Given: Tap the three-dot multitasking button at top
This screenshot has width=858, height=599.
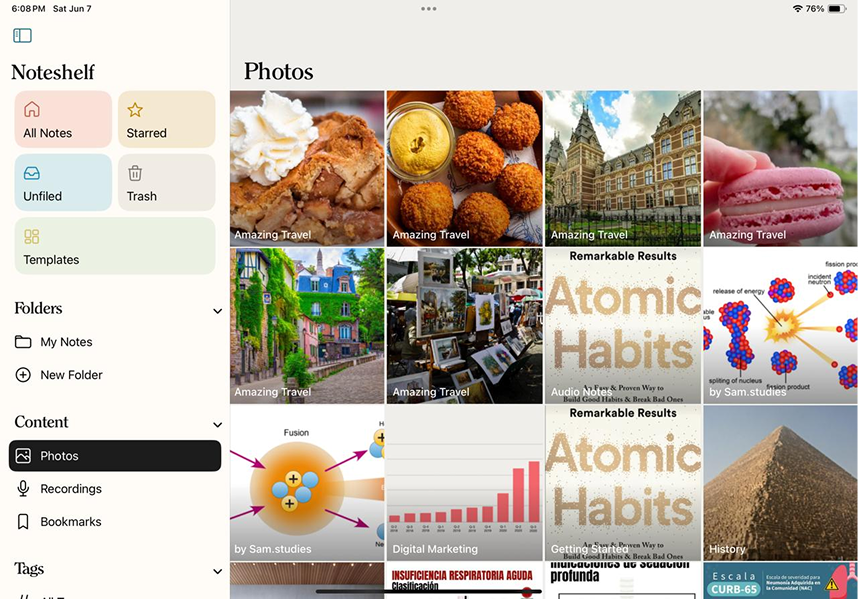Looking at the screenshot, I should tap(429, 9).
